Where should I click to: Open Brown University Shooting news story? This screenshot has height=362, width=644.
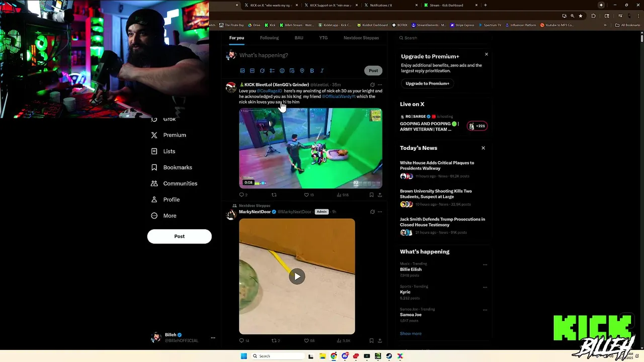tap(436, 194)
